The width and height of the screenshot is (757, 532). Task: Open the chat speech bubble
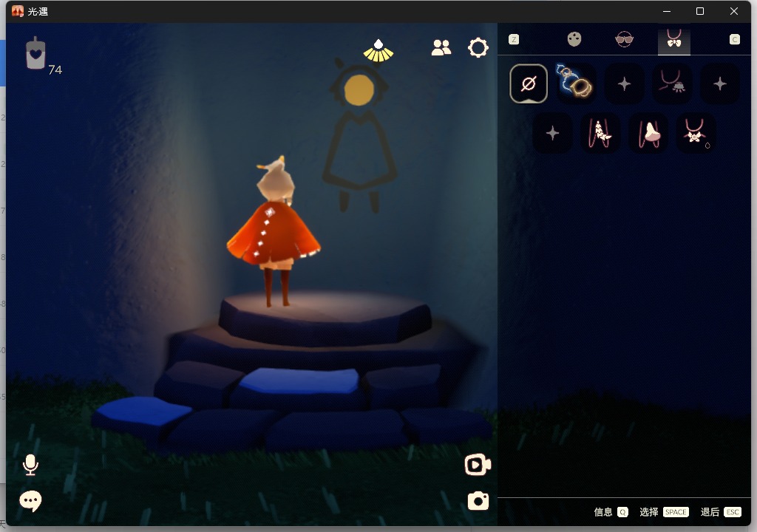tap(30, 501)
